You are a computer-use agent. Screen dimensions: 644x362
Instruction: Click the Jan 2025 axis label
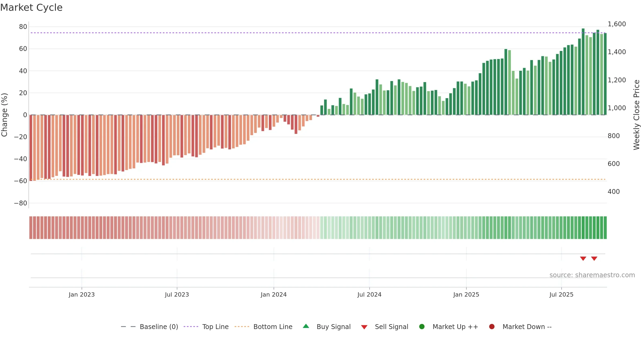pos(466,294)
